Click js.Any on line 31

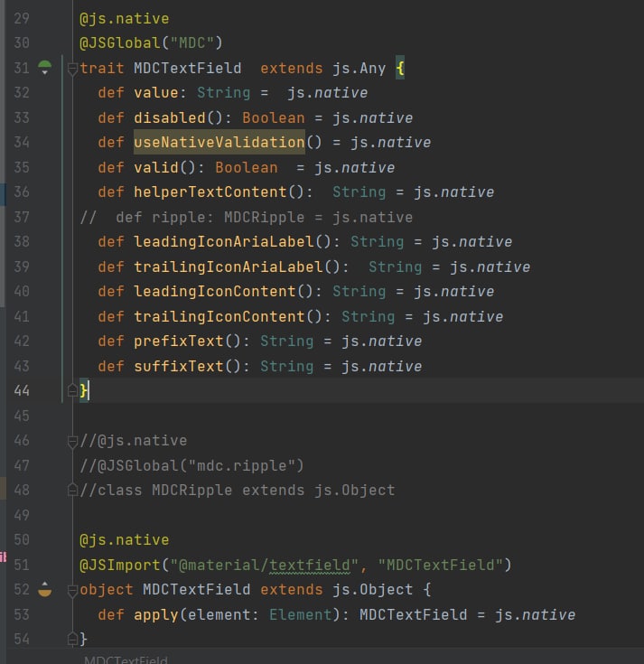click(x=359, y=68)
